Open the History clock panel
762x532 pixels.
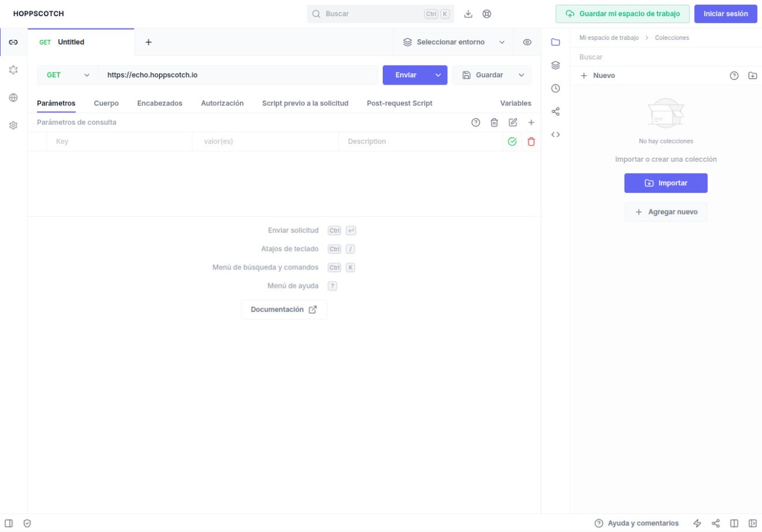pos(555,88)
